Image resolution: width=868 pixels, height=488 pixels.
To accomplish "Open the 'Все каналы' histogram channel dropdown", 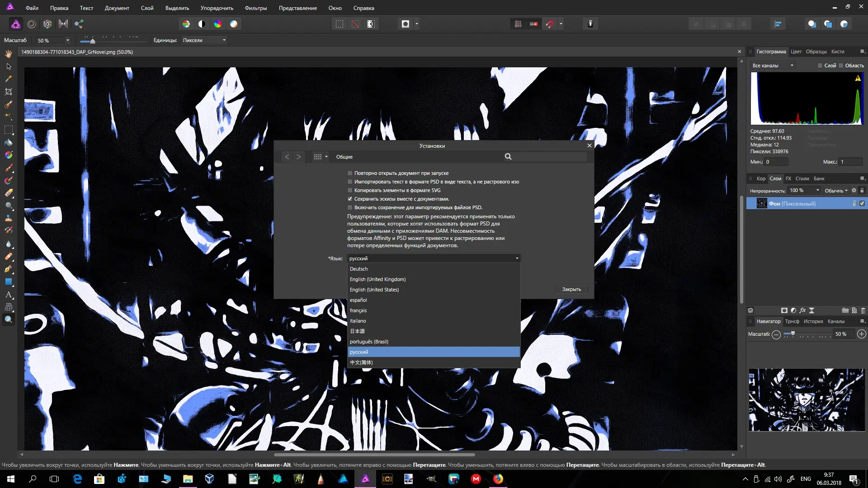I will (x=773, y=66).
